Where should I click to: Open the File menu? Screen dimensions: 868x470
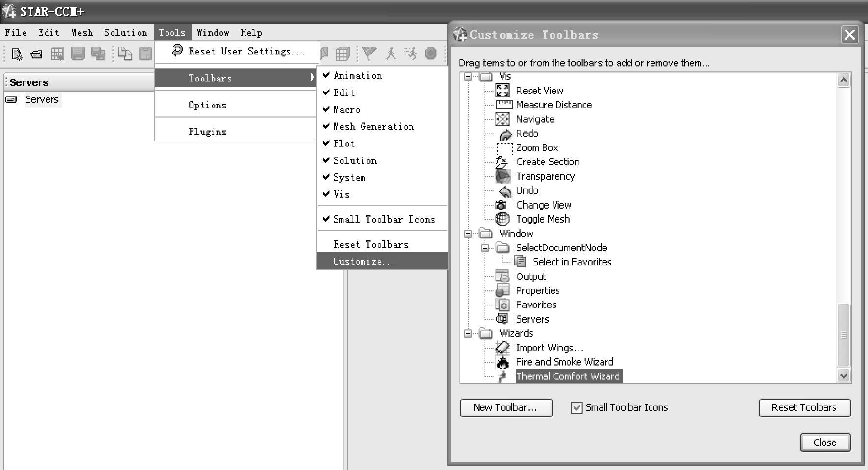[16, 33]
